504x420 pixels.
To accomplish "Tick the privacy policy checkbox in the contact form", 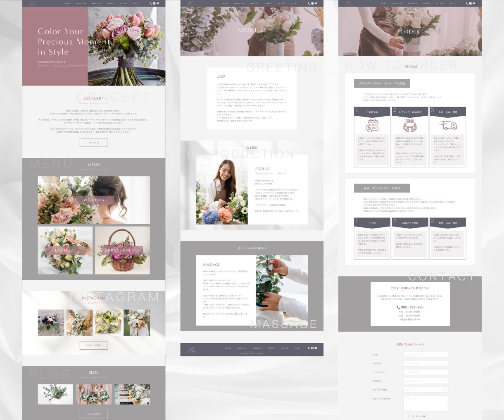I will pos(405,416).
